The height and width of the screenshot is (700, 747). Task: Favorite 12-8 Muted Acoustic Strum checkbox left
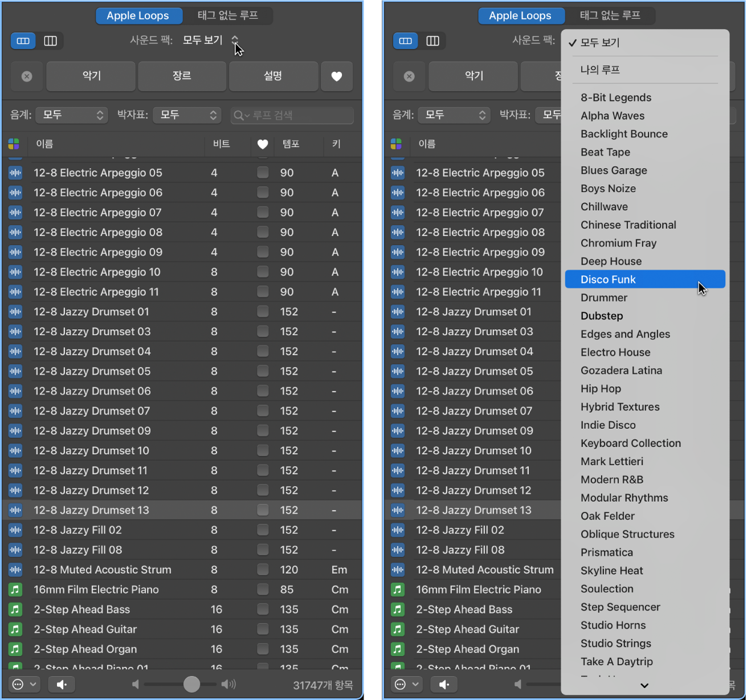(263, 569)
